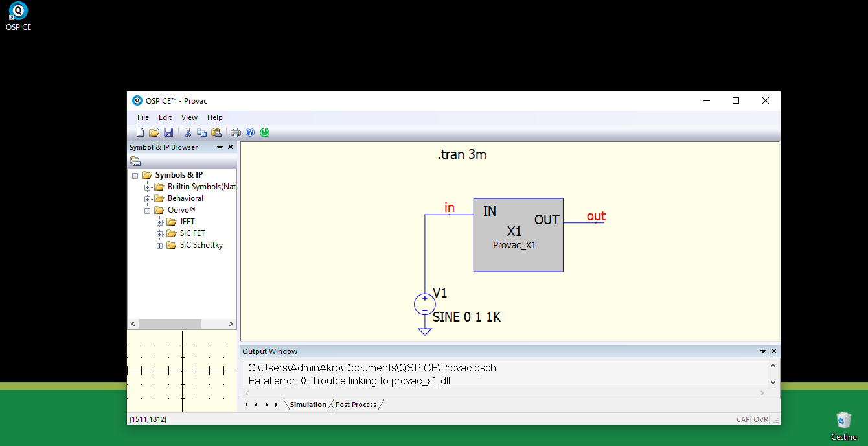Viewport: 868px width, 446px height.
Task: Open a file using the Open folder icon
Action: 154,133
